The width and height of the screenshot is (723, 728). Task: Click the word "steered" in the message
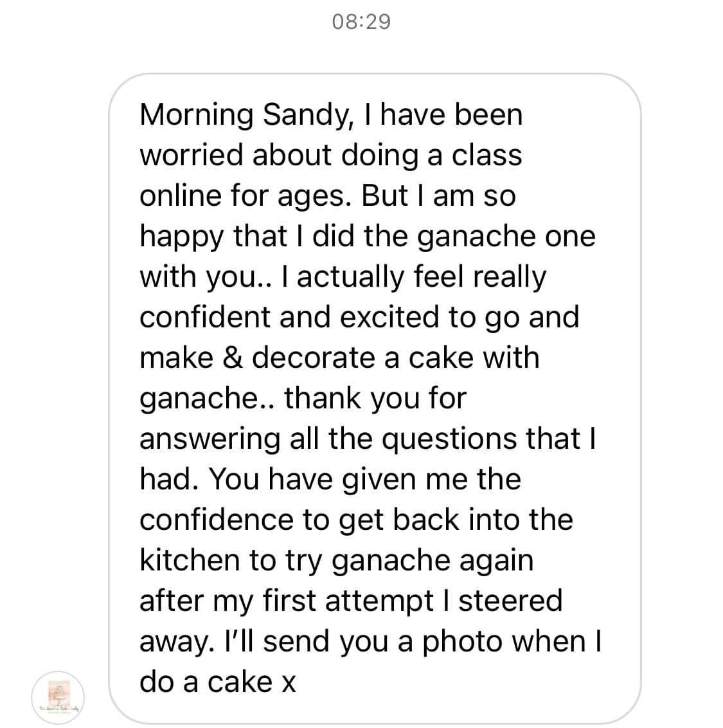tap(510, 601)
